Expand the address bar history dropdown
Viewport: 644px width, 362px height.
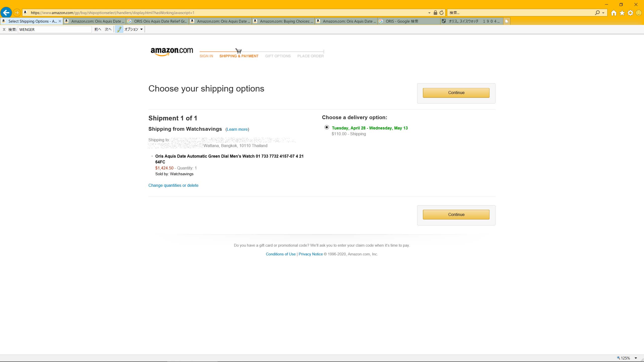pyautogui.click(x=429, y=13)
